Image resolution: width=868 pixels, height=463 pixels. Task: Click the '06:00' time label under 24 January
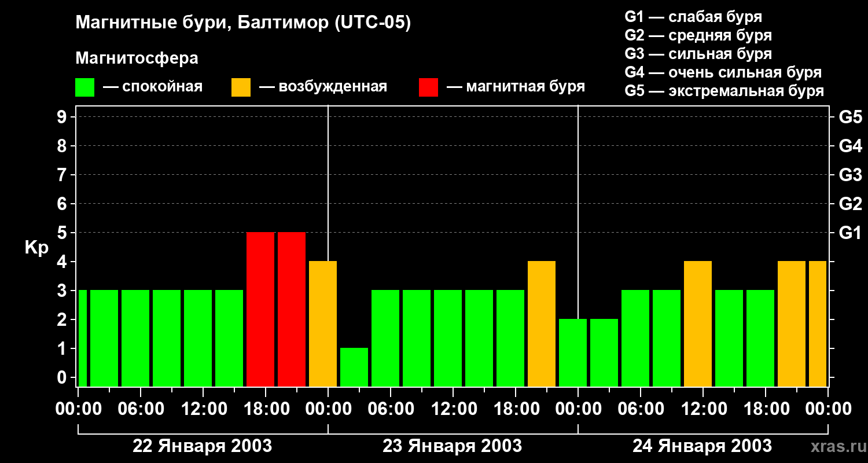641,409
